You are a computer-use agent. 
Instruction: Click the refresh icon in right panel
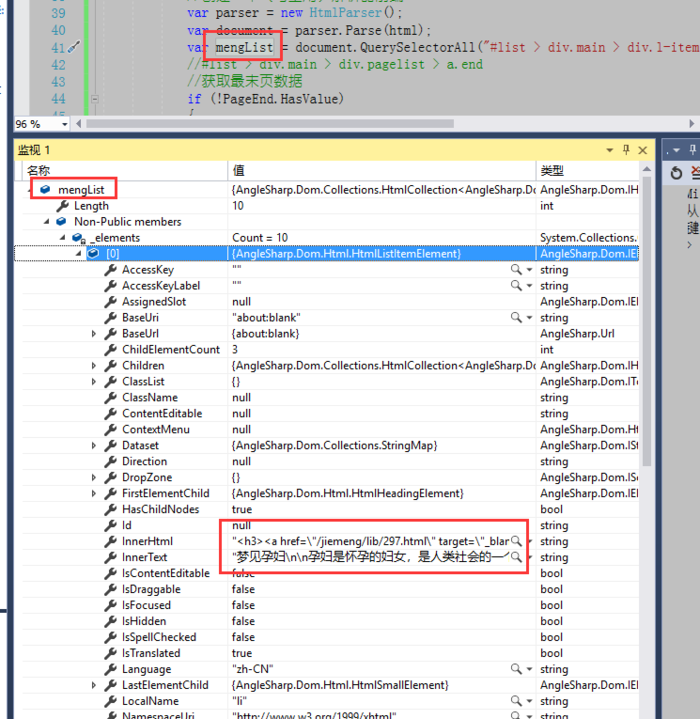click(676, 173)
